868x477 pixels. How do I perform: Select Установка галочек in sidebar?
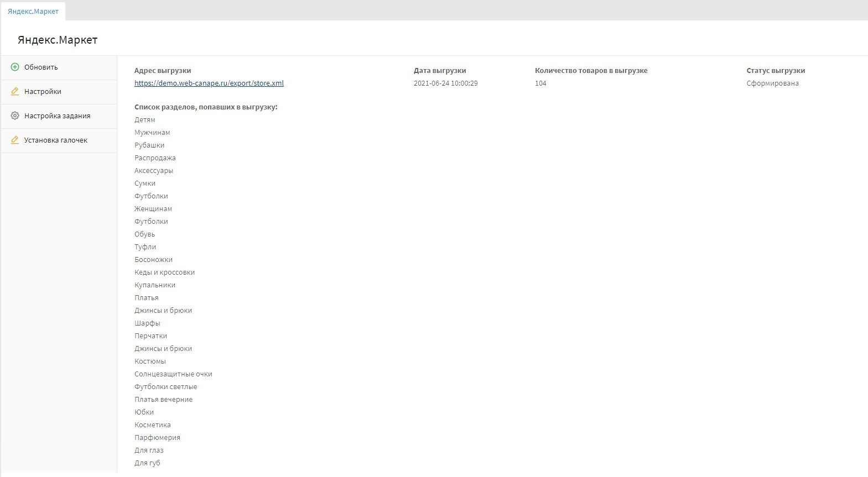pos(56,140)
